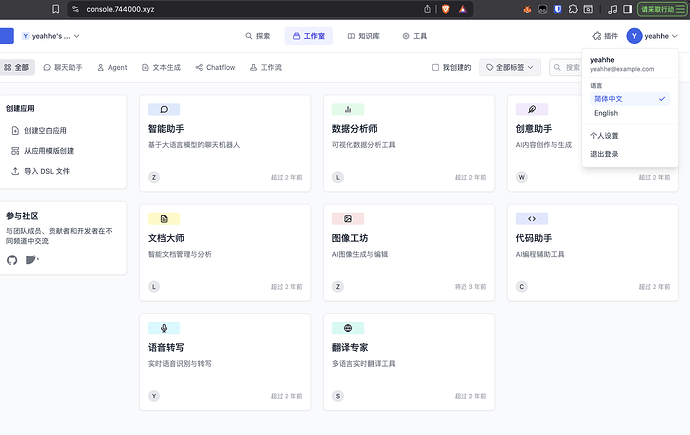Filter apps by Chatflow tab
This screenshot has height=435, width=690.
[215, 67]
